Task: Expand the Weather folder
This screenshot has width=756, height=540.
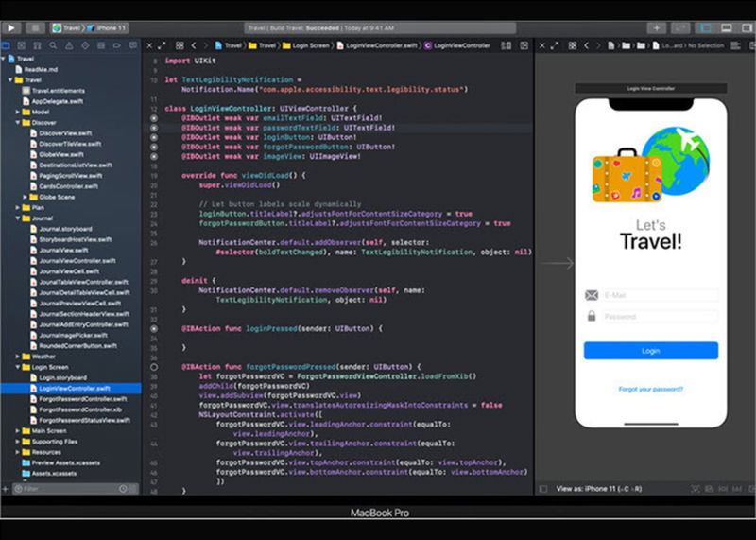Action: click(17, 357)
